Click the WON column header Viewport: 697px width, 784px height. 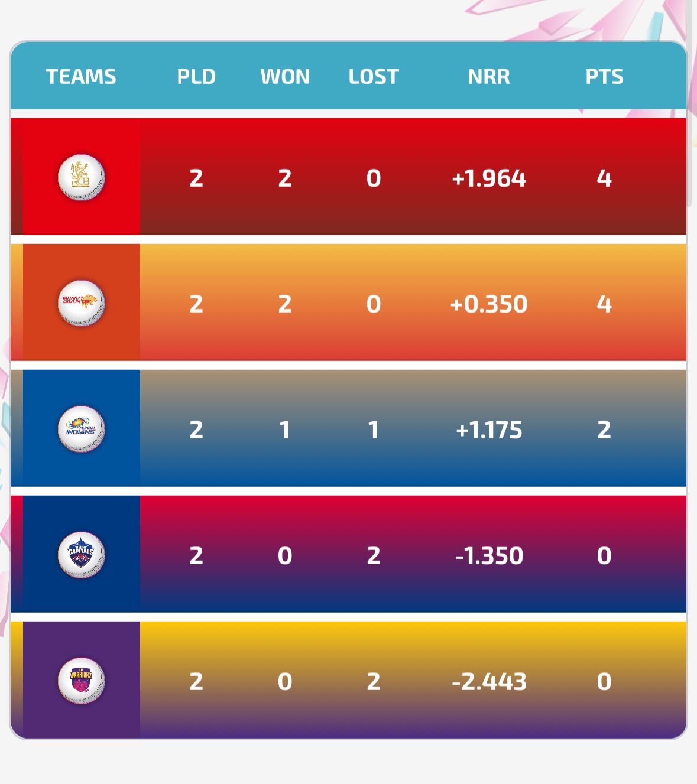[286, 76]
